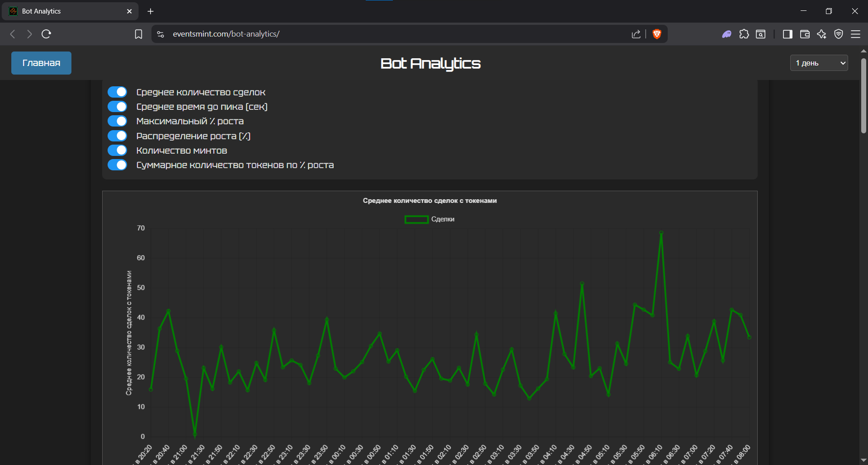
Task: Click the bookmark page icon
Action: pyautogui.click(x=138, y=34)
